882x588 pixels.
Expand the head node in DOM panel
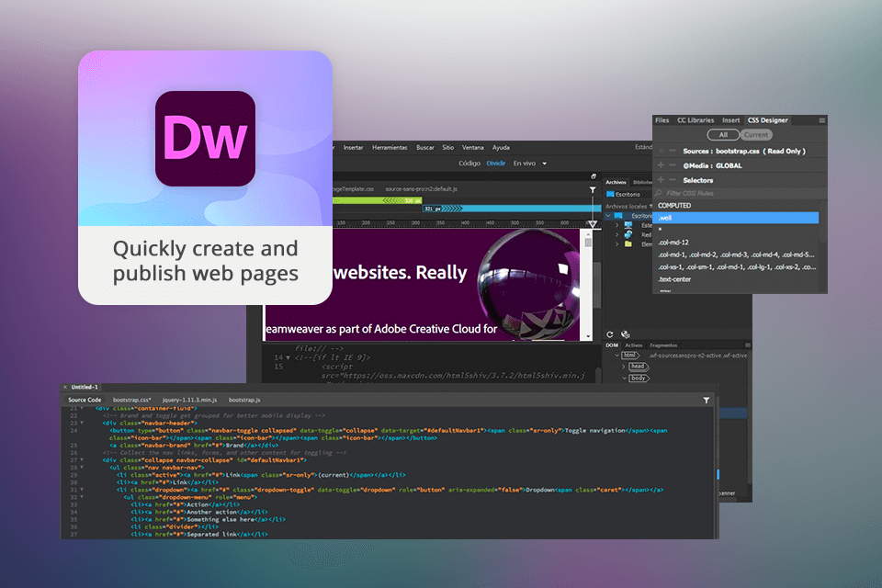[x=624, y=367]
